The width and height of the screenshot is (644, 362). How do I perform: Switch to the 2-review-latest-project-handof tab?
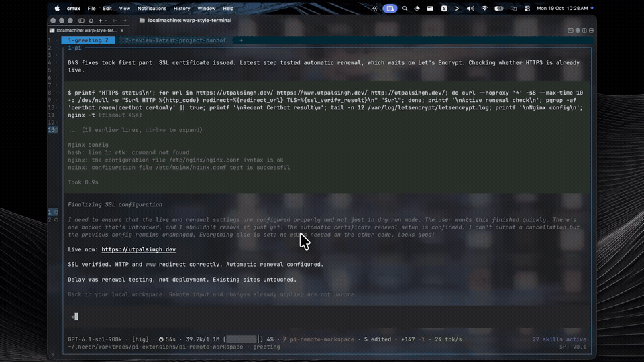pyautogui.click(x=175, y=40)
